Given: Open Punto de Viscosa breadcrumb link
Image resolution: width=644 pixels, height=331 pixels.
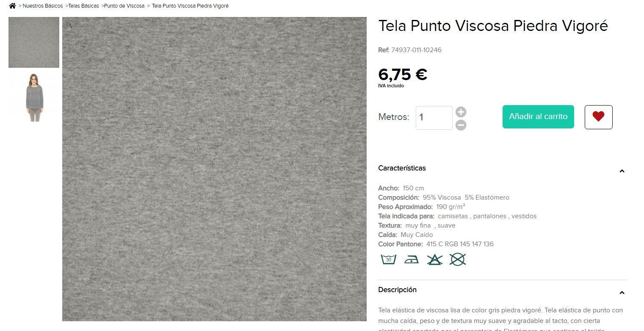Looking at the screenshot, I should click(x=124, y=6).
